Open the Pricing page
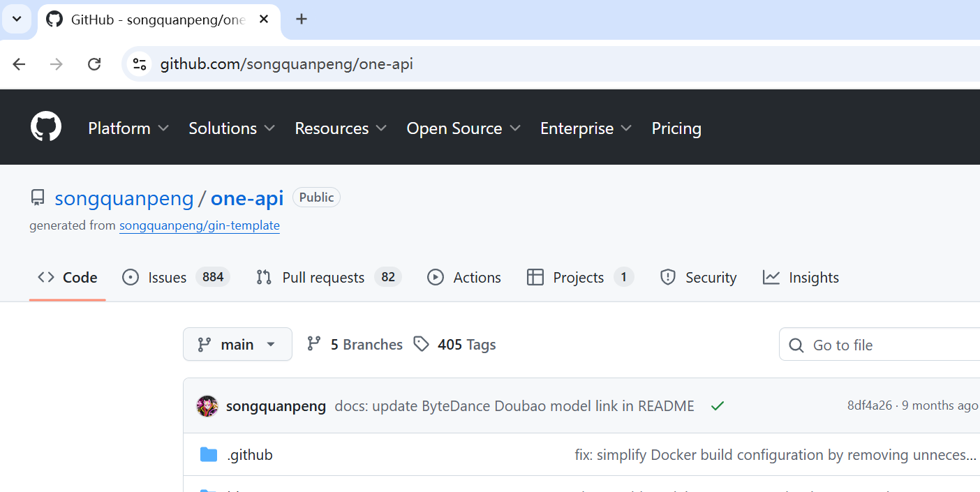 (676, 128)
